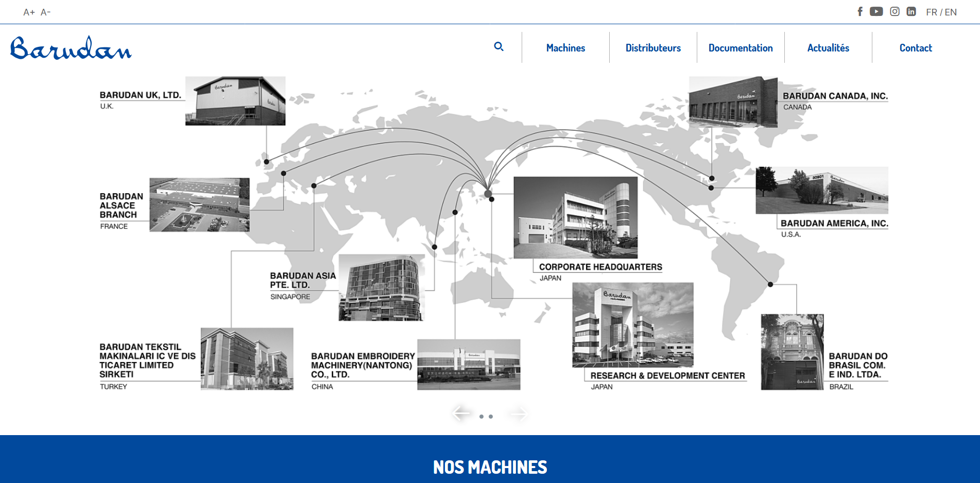Click the 'BRAZIL' country caption
980x483 pixels.
(x=841, y=387)
